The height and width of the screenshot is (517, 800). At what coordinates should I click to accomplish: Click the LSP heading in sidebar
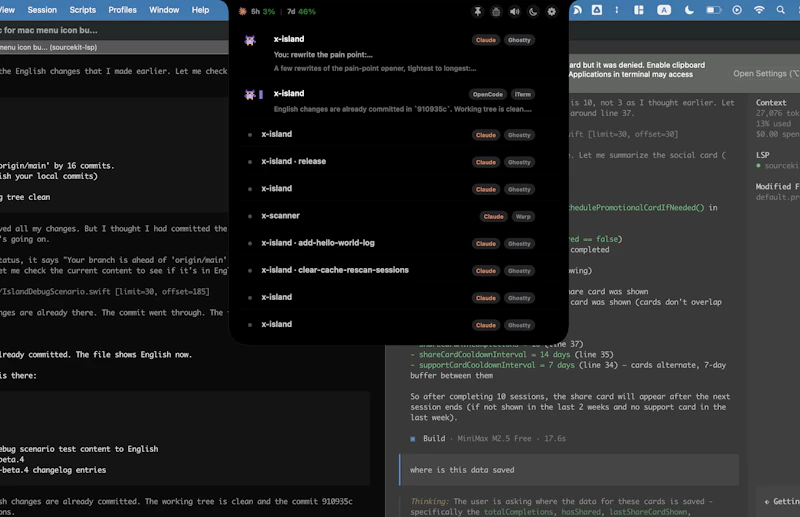(762, 155)
